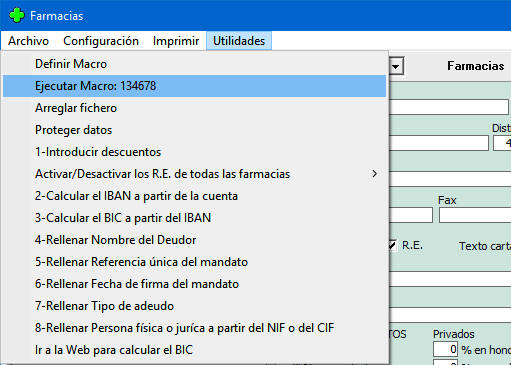Choose Arreglar fichero
Viewport: 511px width, 365px height.
(x=195, y=108)
